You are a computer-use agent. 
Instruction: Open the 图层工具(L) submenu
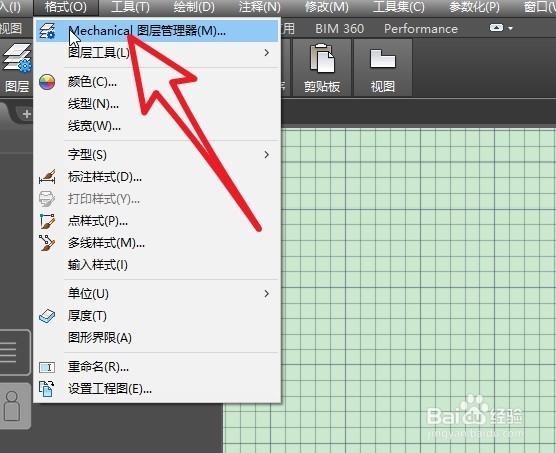(157, 53)
